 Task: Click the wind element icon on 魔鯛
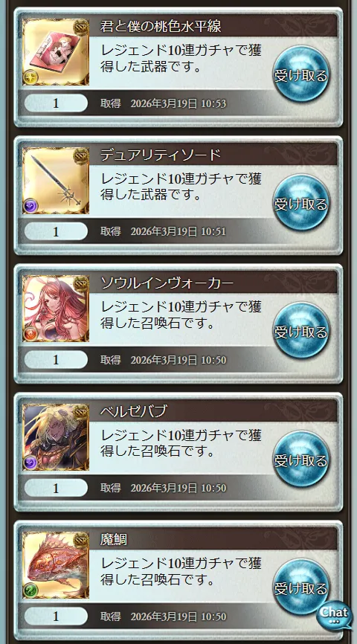click(x=30, y=590)
